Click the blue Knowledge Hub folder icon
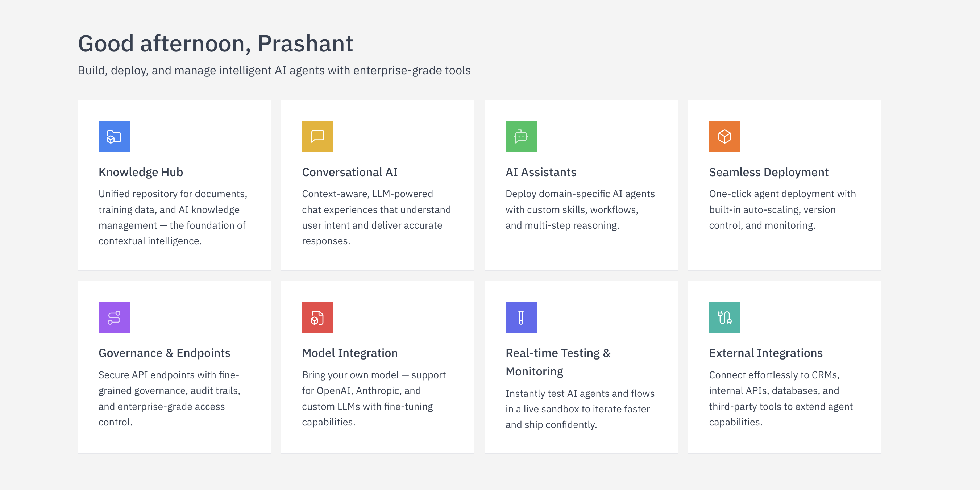Viewport: 980px width, 490px height. pyautogui.click(x=114, y=136)
